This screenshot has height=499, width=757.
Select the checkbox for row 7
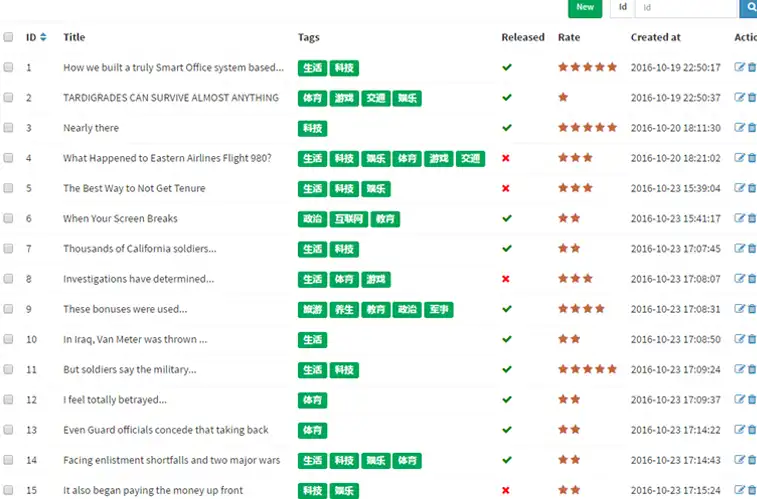coord(9,248)
